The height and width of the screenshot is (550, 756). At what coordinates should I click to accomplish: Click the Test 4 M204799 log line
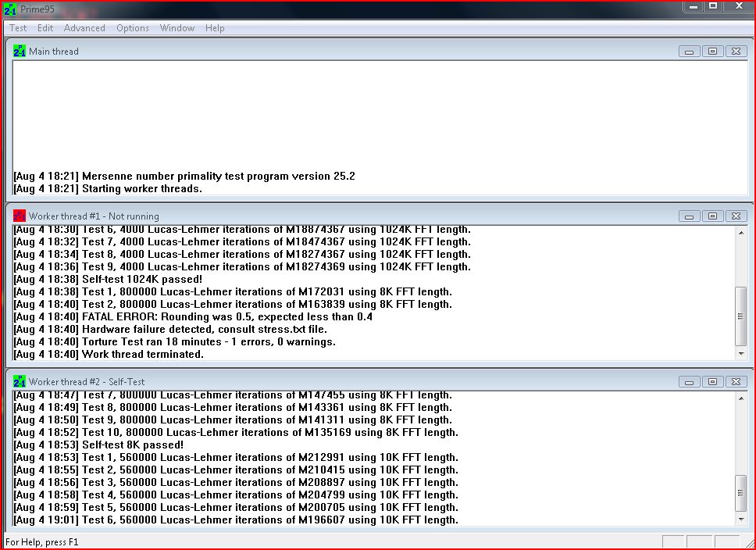click(236, 495)
